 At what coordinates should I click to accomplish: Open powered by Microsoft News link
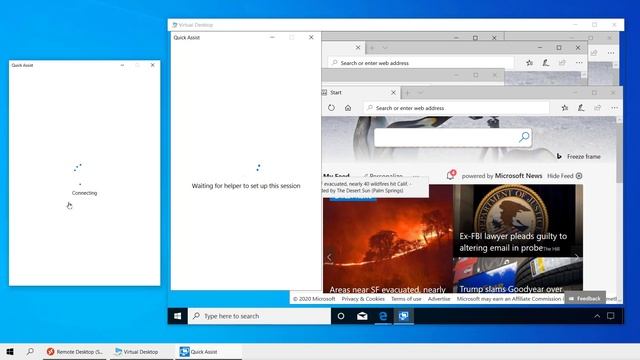pyautogui.click(x=502, y=176)
